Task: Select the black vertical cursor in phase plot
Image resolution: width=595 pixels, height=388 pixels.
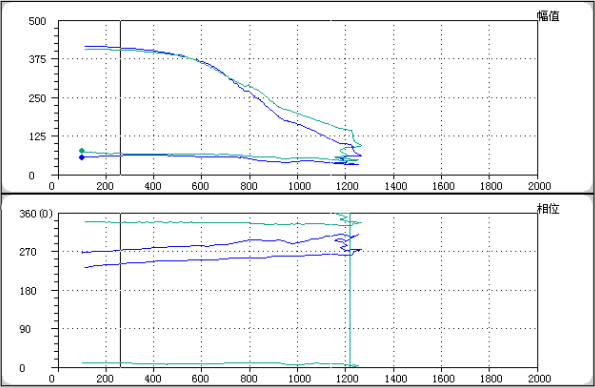Action: 120,290
